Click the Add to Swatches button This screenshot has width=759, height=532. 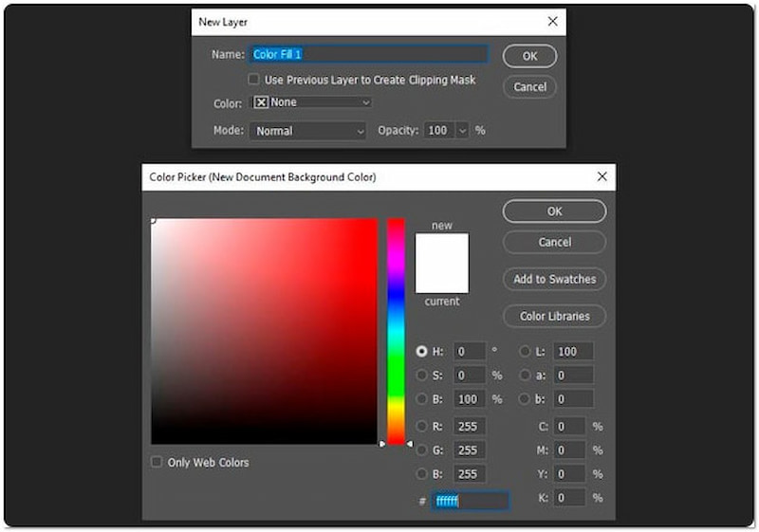pyautogui.click(x=554, y=279)
